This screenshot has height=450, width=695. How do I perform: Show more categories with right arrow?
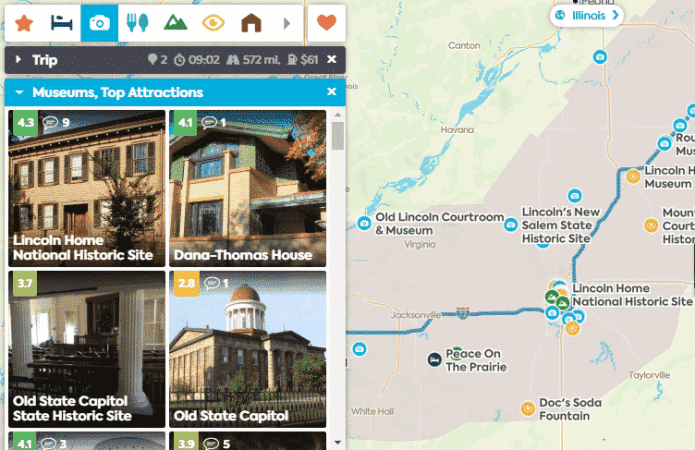point(287,23)
